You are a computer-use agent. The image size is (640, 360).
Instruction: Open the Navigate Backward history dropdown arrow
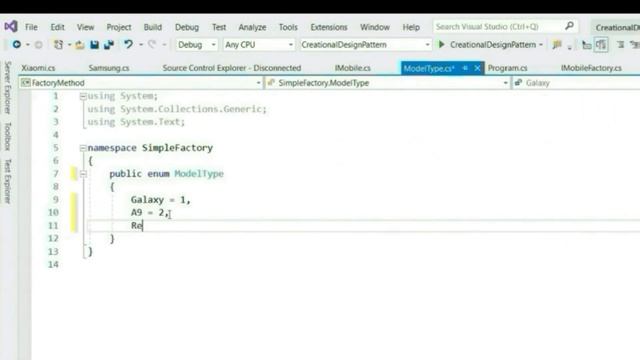click(28, 44)
